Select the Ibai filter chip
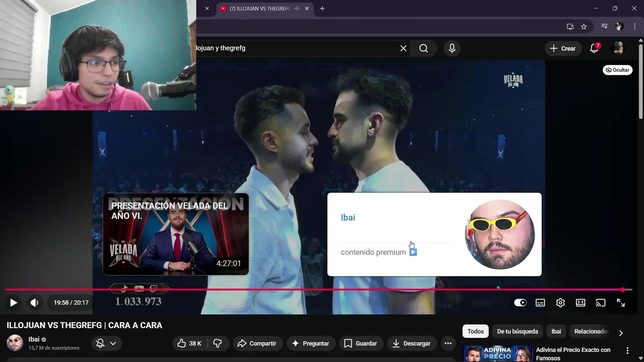This screenshot has height=362, width=644. [x=556, y=331]
